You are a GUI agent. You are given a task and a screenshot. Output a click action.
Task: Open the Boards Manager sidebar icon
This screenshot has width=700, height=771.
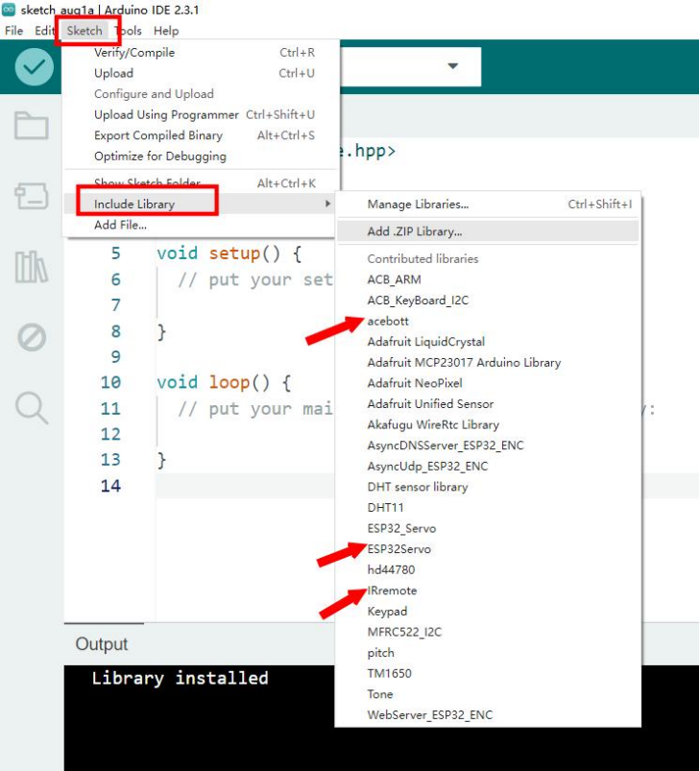(31, 196)
